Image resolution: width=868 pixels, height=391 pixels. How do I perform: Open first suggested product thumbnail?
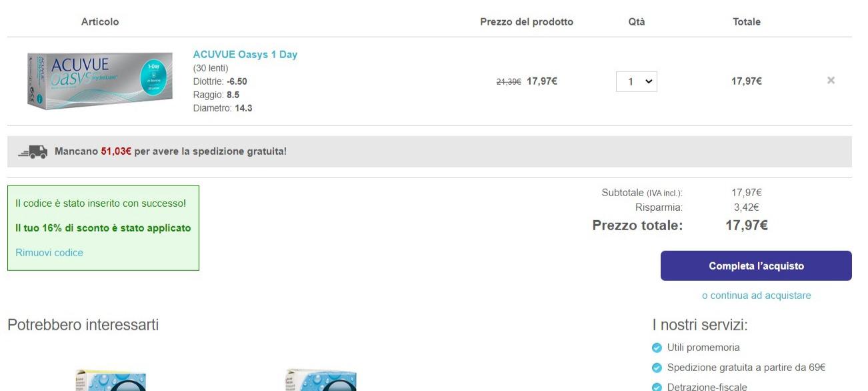coord(111,380)
